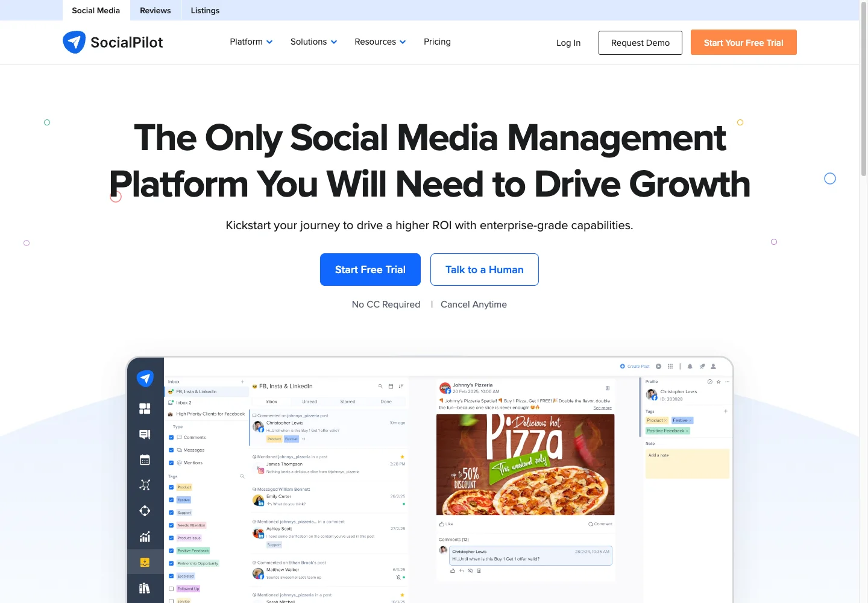Screen dimensions: 868x603
Task: Click the thumbs-up icon under Christopher Lewis comment
Action: (x=453, y=570)
